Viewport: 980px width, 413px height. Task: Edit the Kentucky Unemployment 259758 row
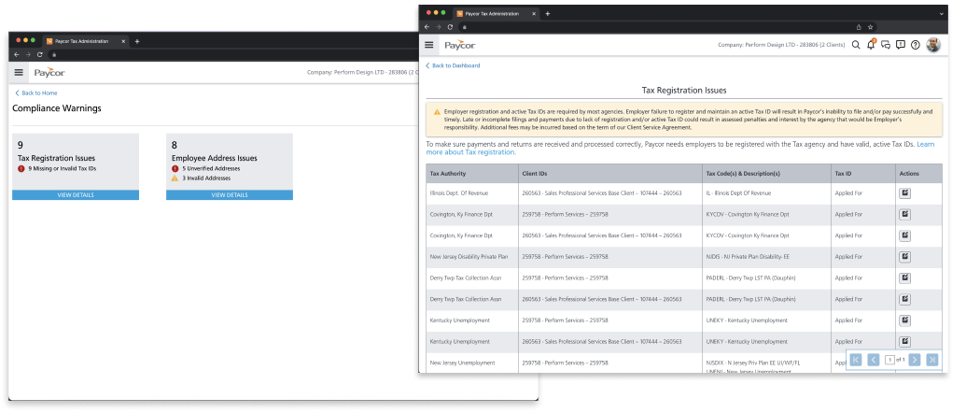(904, 320)
